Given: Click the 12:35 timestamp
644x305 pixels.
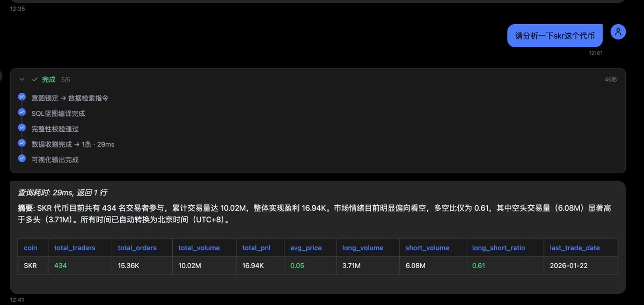Looking at the screenshot, I should [x=17, y=9].
